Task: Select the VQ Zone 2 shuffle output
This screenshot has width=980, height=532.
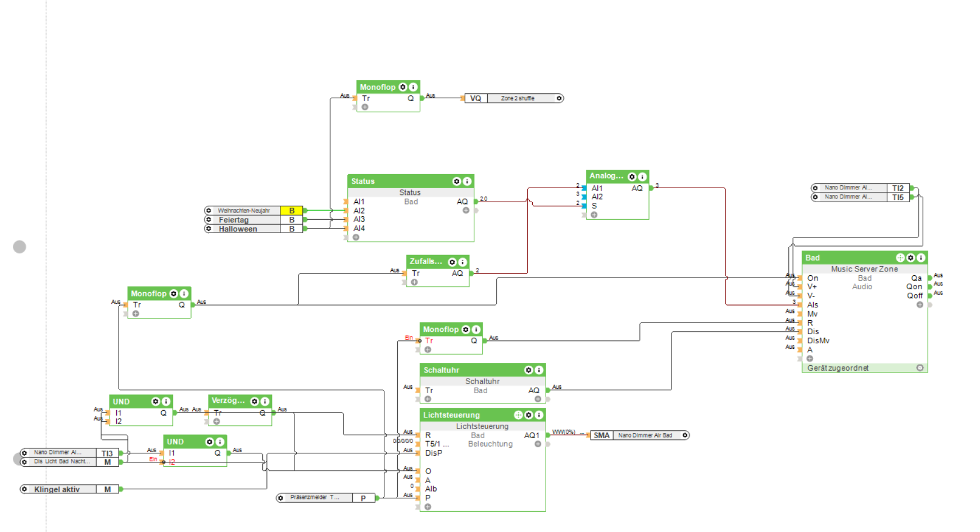Action: (514, 98)
